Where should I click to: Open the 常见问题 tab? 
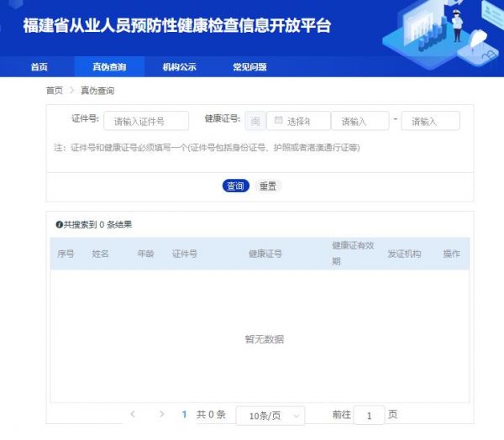[249, 67]
